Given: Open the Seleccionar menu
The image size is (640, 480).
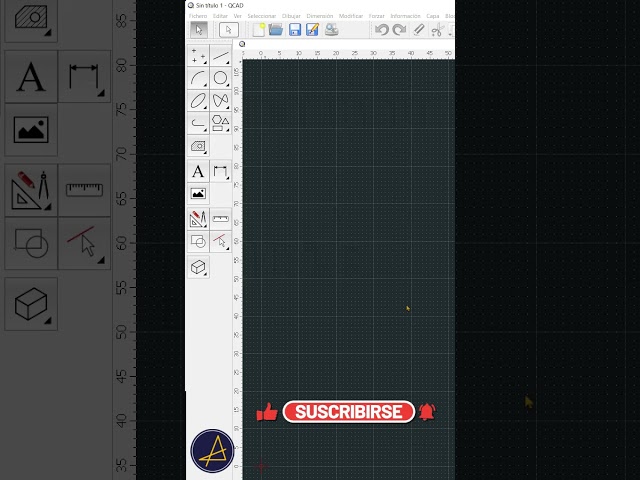Looking at the screenshot, I should [262, 16].
